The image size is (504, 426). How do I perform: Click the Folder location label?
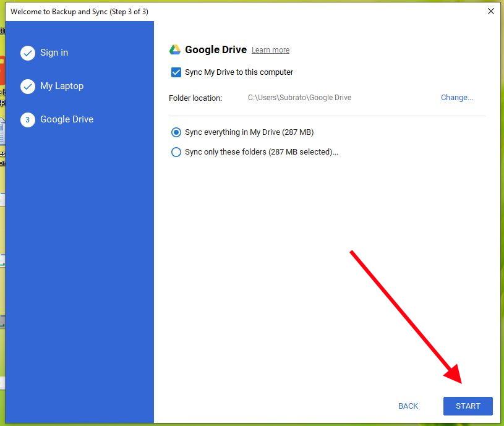195,98
